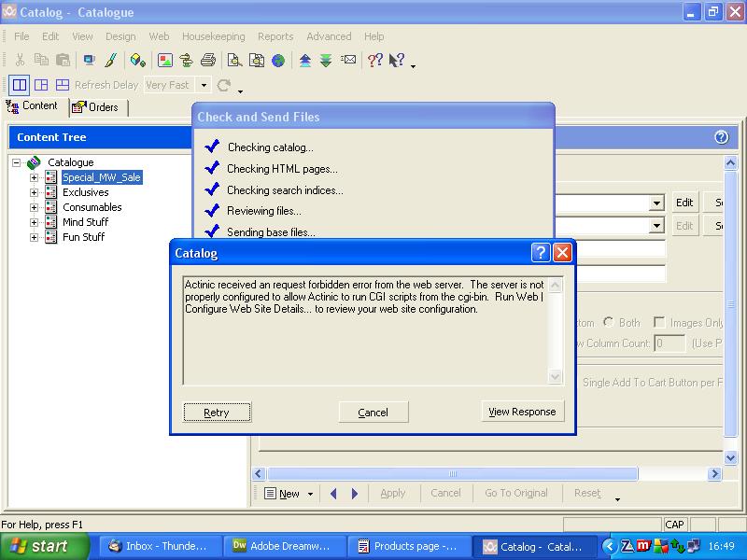Click the upload to web arrow icon
The height and width of the screenshot is (560, 747).
(305, 61)
